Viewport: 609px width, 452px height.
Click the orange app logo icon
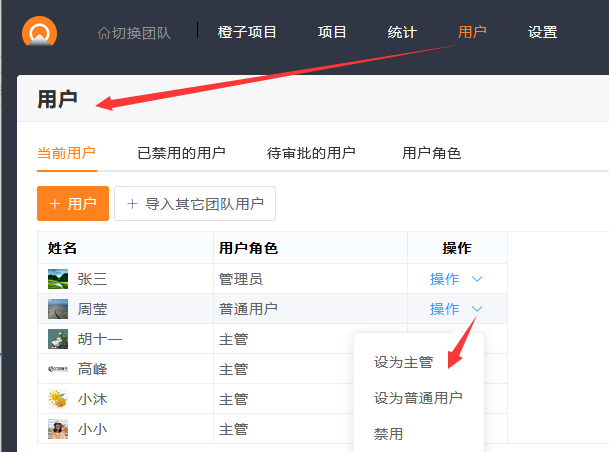point(39,30)
